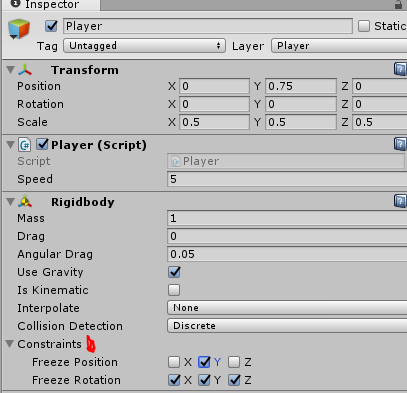The width and height of the screenshot is (407, 393).
Task: Collapse the Rigidbody component foldout
Action: click(x=11, y=202)
